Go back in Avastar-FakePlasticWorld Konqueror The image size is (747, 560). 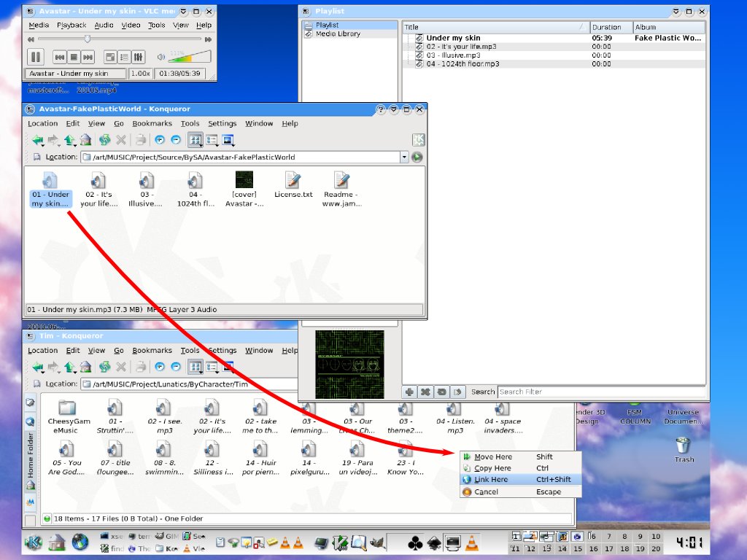tap(38, 140)
